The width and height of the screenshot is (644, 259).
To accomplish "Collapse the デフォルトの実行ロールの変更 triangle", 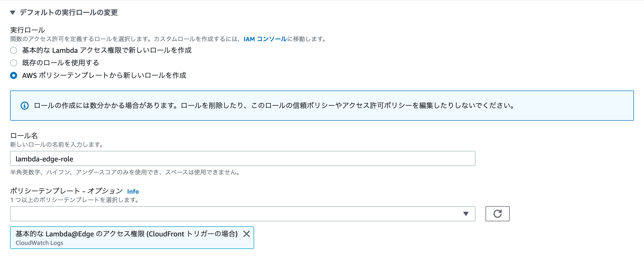I will tap(13, 13).
